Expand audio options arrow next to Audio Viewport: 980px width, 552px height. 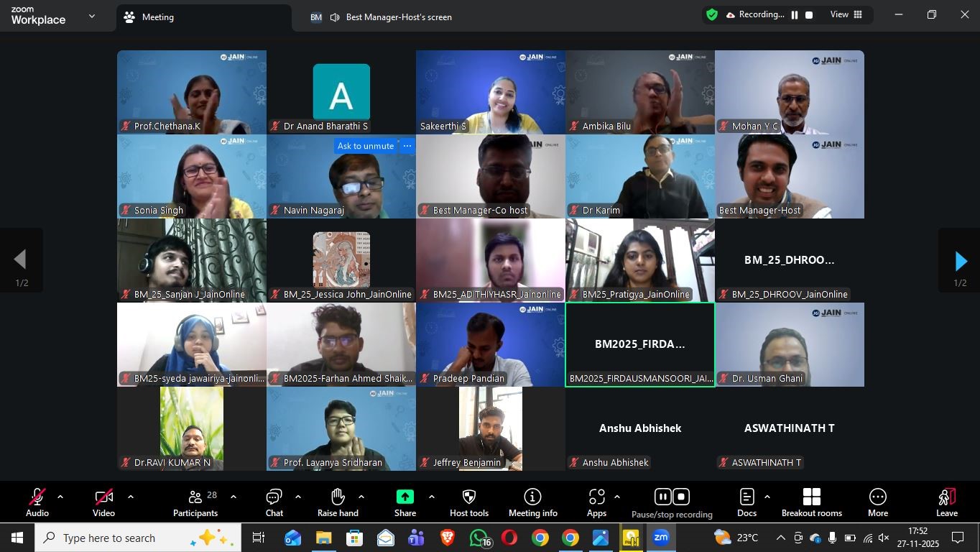point(60,497)
